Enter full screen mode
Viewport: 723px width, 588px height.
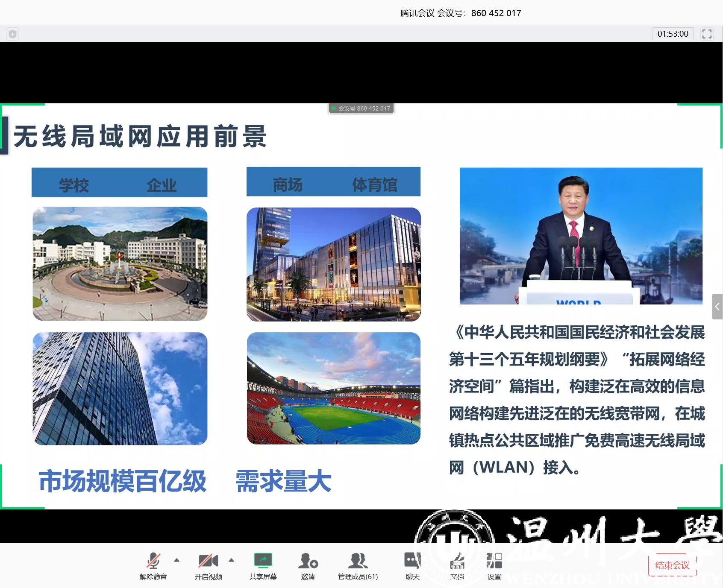click(x=707, y=34)
